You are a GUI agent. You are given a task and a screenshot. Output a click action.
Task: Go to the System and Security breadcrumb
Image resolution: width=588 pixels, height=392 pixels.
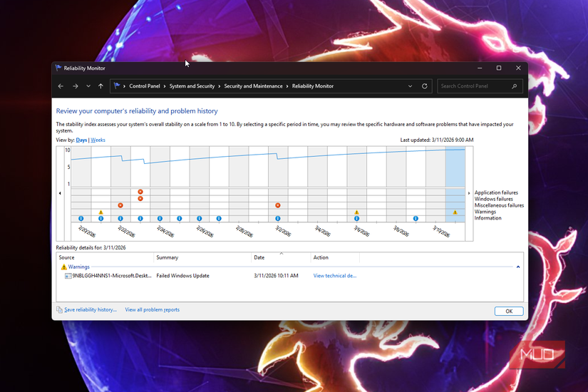(192, 86)
